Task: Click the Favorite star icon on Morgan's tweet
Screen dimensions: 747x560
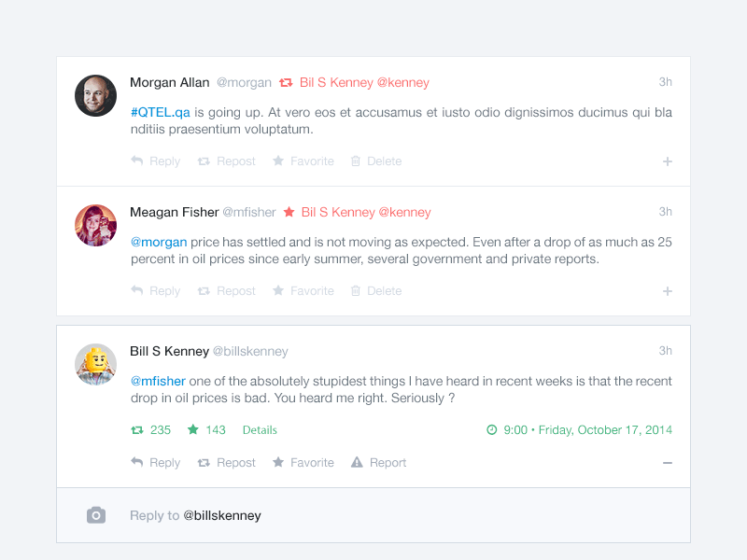Action: (277, 161)
